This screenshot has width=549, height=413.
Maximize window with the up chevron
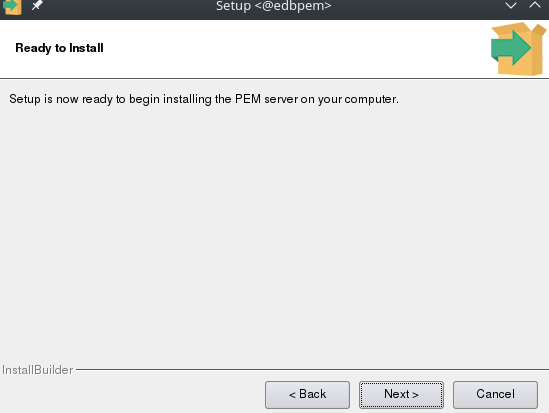coord(535,5)
